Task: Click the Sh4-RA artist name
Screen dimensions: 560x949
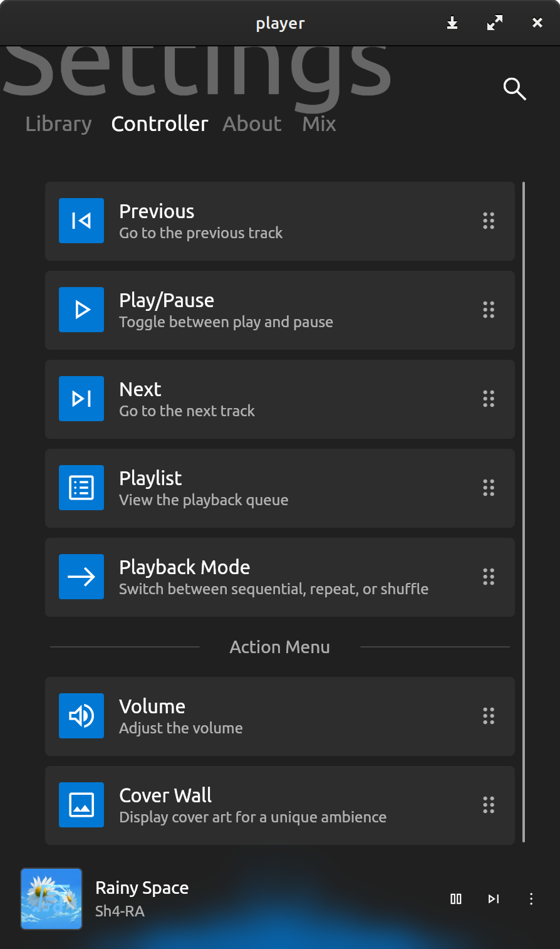Action: pos(120,911)
